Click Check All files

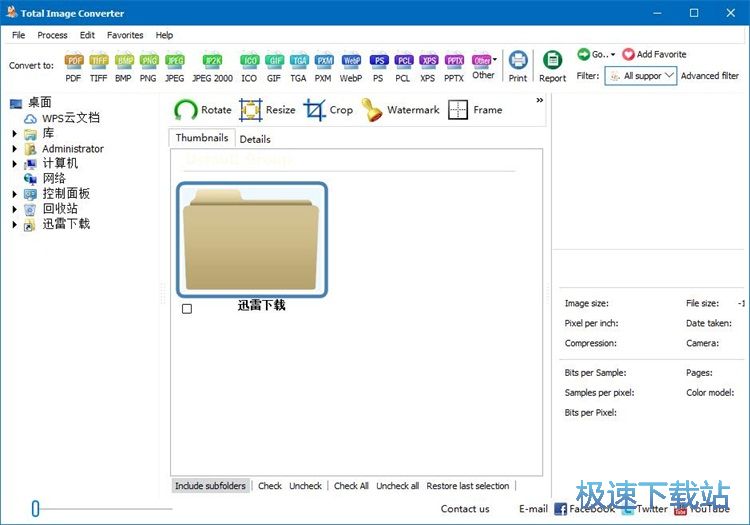351,486
